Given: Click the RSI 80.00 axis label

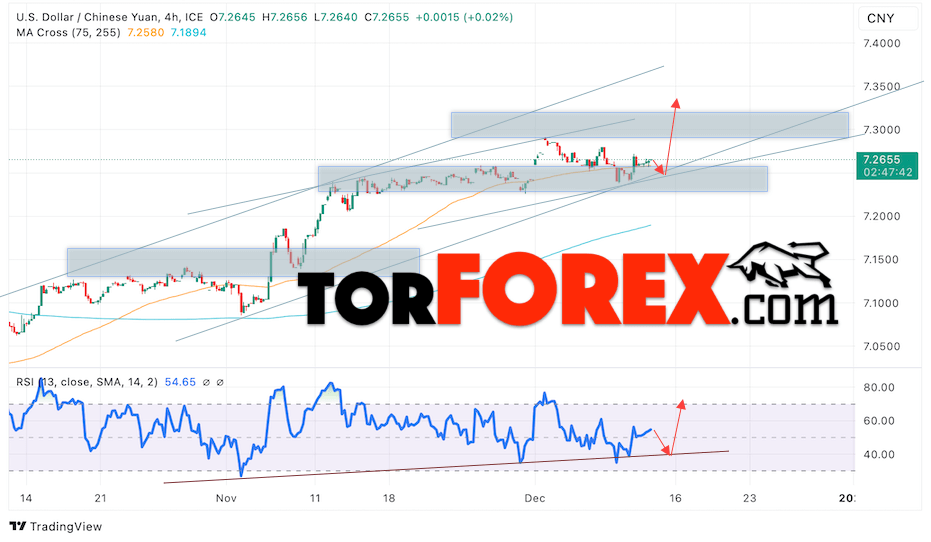Looking at the screenshot, I should 879,388.
